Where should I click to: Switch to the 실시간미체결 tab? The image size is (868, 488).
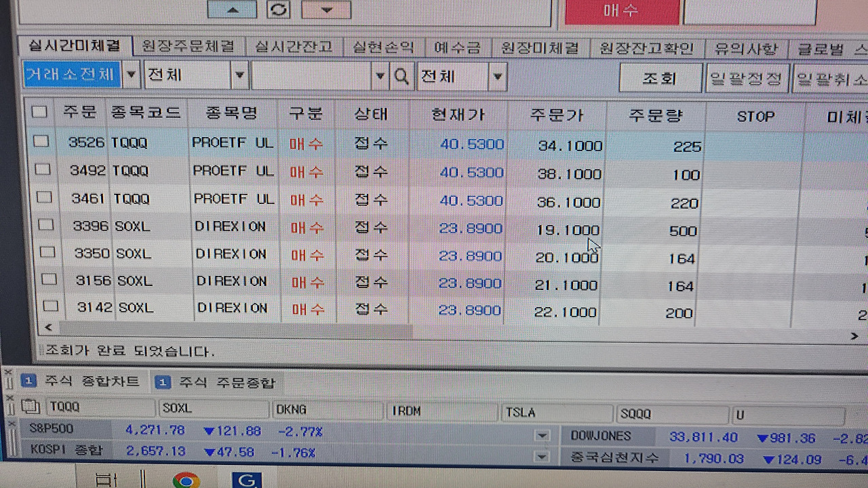(74, 45)
